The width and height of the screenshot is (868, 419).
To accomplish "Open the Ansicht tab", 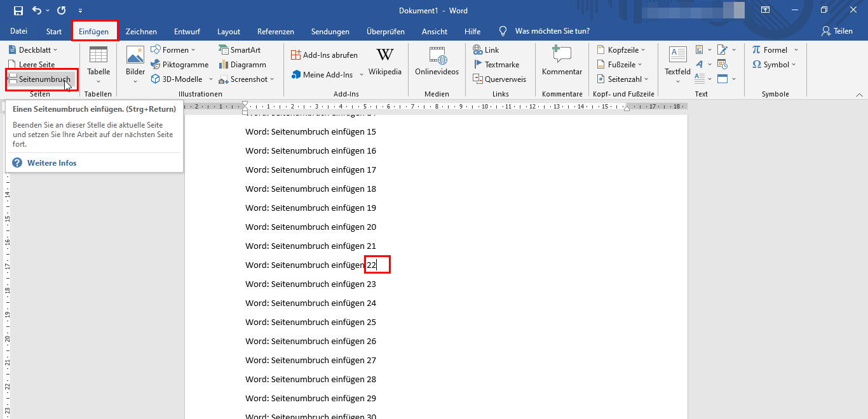I will click(x=435, y=31).
